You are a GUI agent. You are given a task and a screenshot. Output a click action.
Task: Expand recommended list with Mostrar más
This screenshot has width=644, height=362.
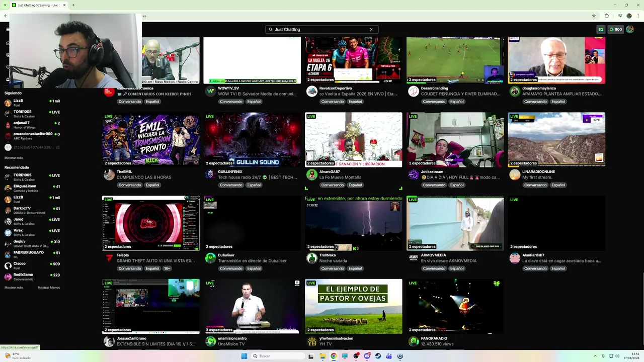tap(14, 288)
